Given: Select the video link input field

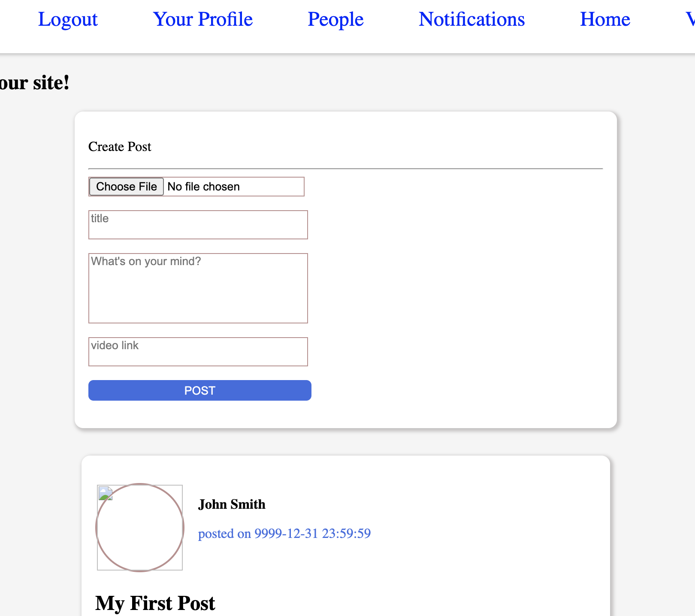Looking at the screenshot, I should pyautogui.click(x=198, y=352).
